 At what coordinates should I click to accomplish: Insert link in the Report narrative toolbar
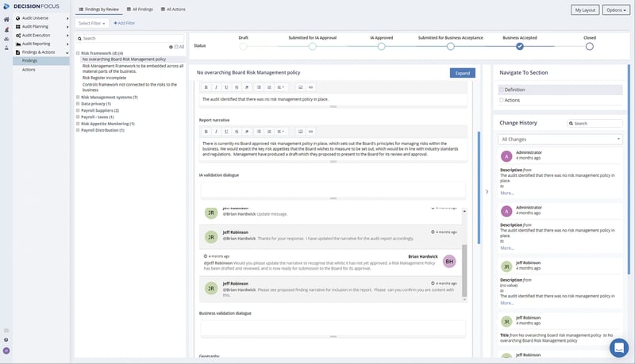(310, 132)
